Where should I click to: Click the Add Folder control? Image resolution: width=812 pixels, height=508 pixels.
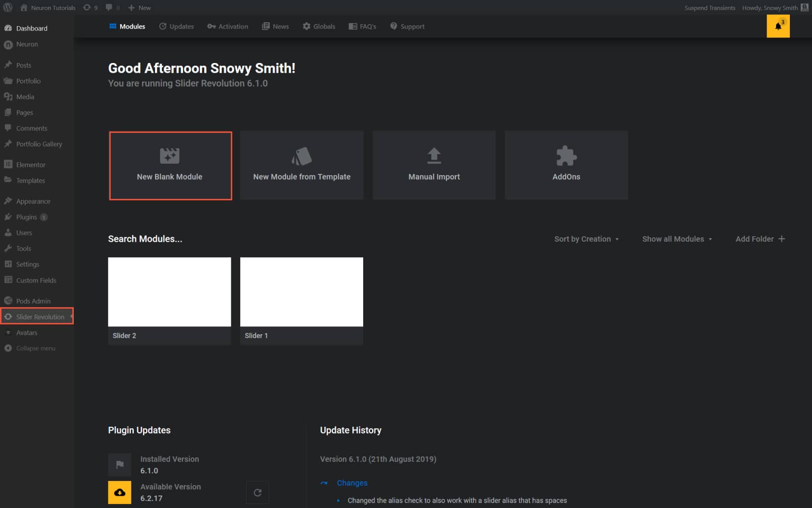[759, 239]
